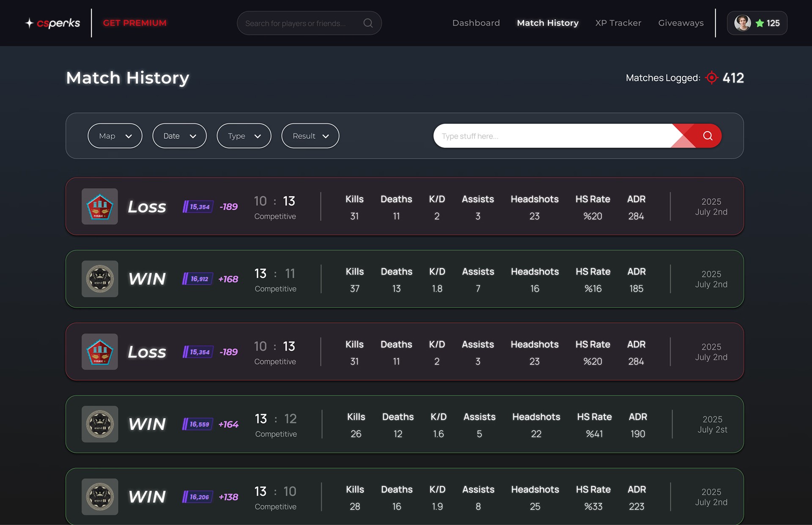Click the Dust II map icon in 13:11 win

(100, 279)
